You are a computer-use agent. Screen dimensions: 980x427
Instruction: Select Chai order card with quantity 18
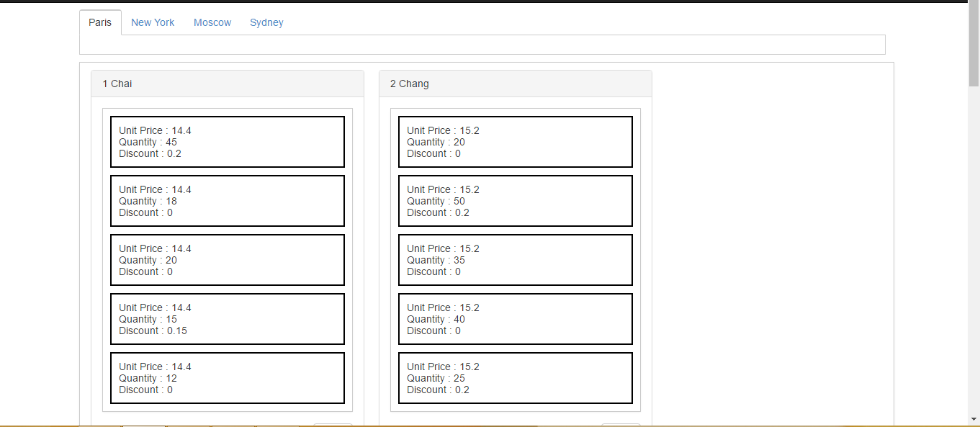tap(227, 201)
